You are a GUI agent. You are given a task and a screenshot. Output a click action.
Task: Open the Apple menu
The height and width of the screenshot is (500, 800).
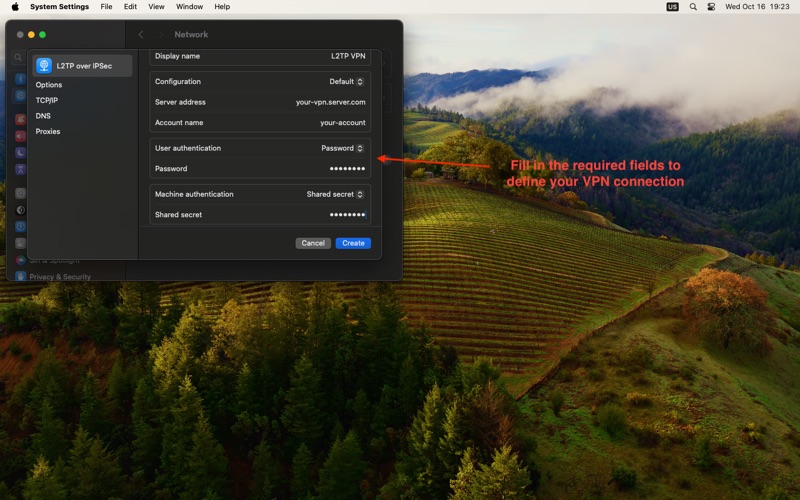15,7
